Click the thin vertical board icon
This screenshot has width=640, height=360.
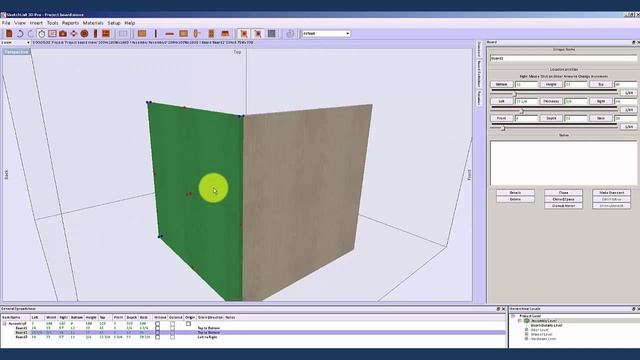point(156,34)
